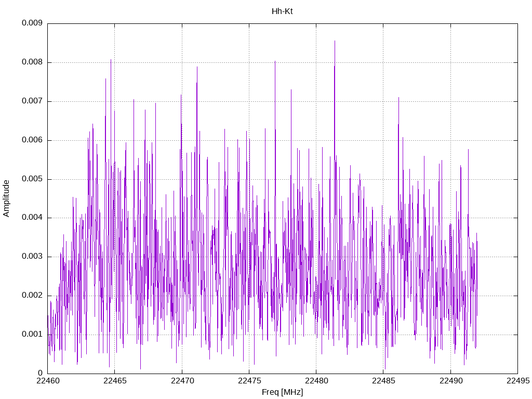This screenshot has height=399, width=532.
Task: Click the 22470 x-axis tick label
Action: pos(182,381)
